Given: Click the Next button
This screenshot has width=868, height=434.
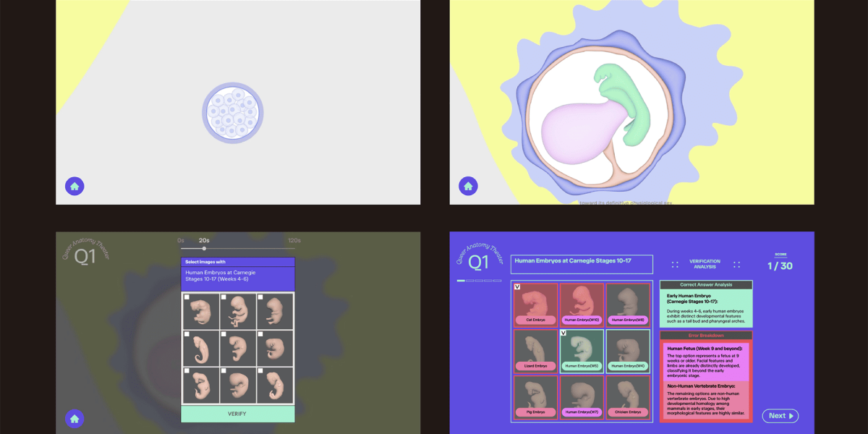Looking at the screenshot, I should 780,416.
